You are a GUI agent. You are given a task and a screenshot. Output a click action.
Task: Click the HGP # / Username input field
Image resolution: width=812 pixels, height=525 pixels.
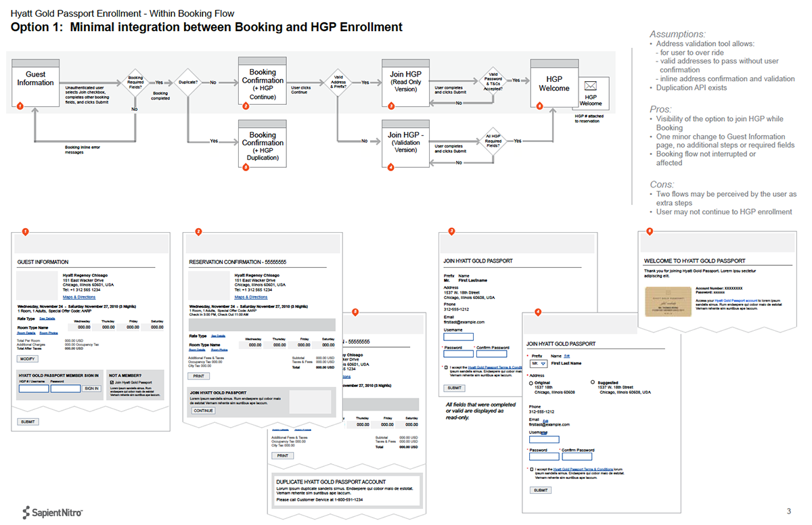click(x=33, y=388)
